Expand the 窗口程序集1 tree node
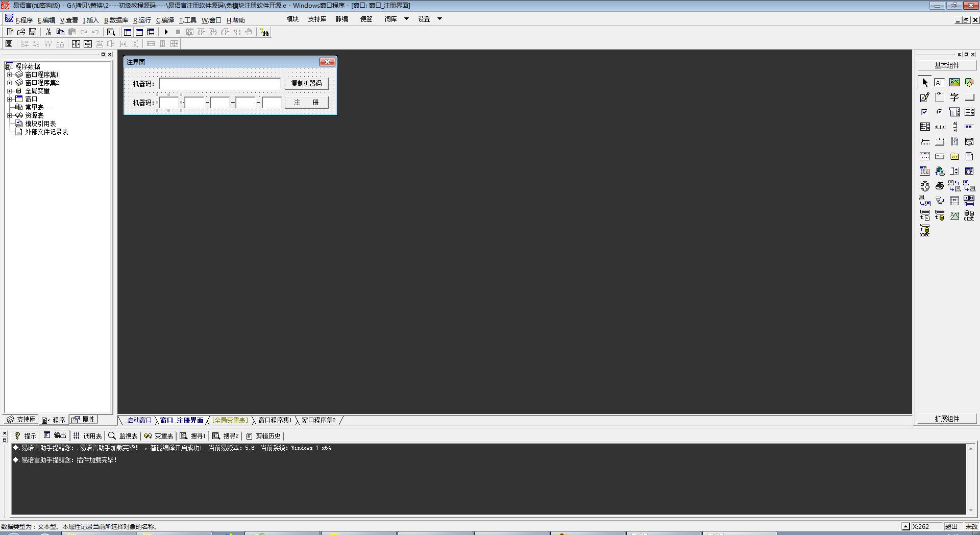 pos(9,75)
